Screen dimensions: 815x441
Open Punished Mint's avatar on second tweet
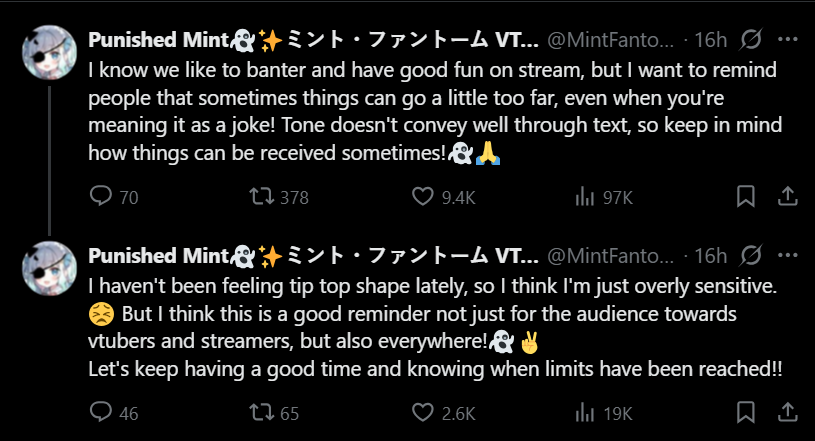[x=49, y=268]
